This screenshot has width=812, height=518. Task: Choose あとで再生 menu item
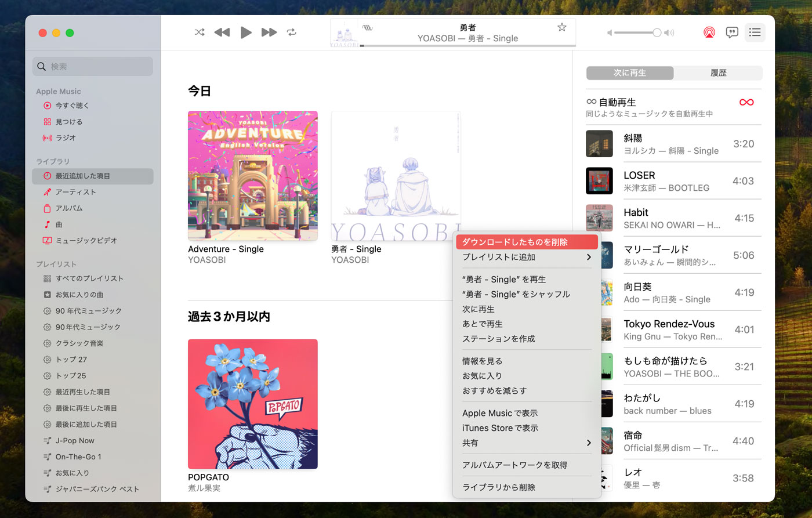(x=527, y=324)
